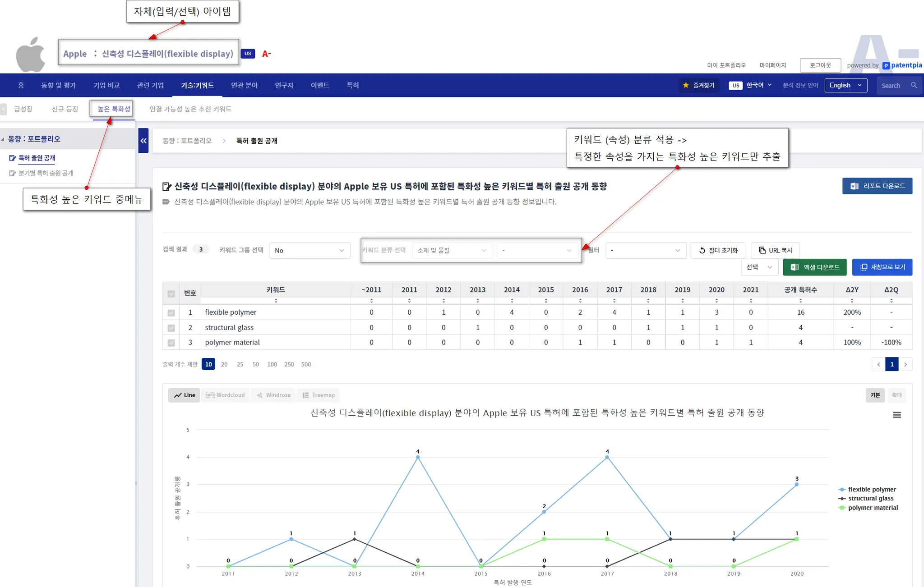Toggle checkbox for flexible polymer row
The height and width of the screenshot is (587, 924).
tap(171, 312)
